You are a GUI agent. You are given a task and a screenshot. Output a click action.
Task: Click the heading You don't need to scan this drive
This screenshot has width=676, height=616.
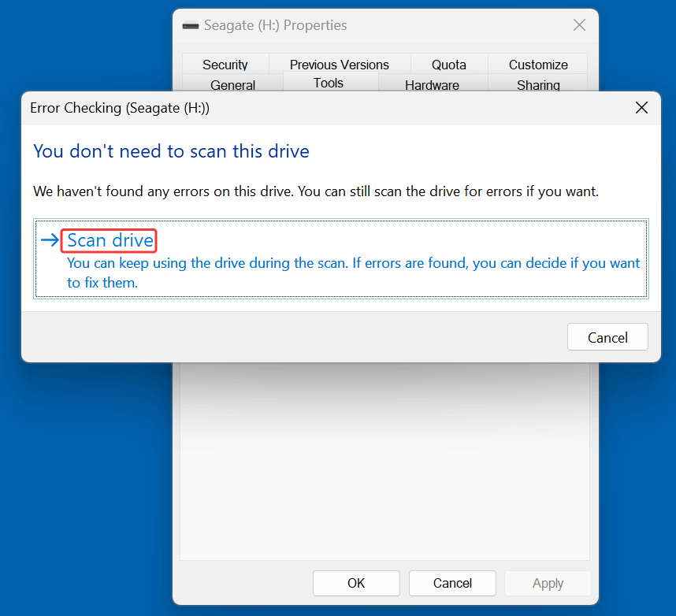(x=171, y=151)
